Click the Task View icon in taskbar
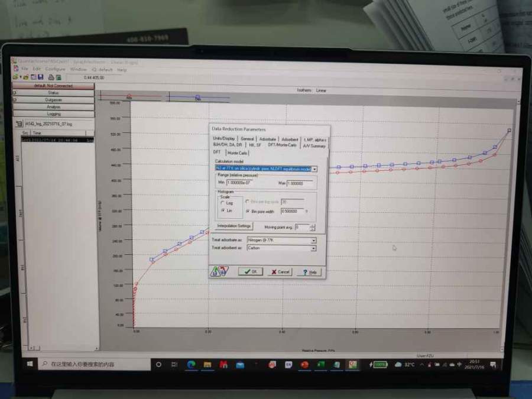532x399 pixels. tap(174, 364)
